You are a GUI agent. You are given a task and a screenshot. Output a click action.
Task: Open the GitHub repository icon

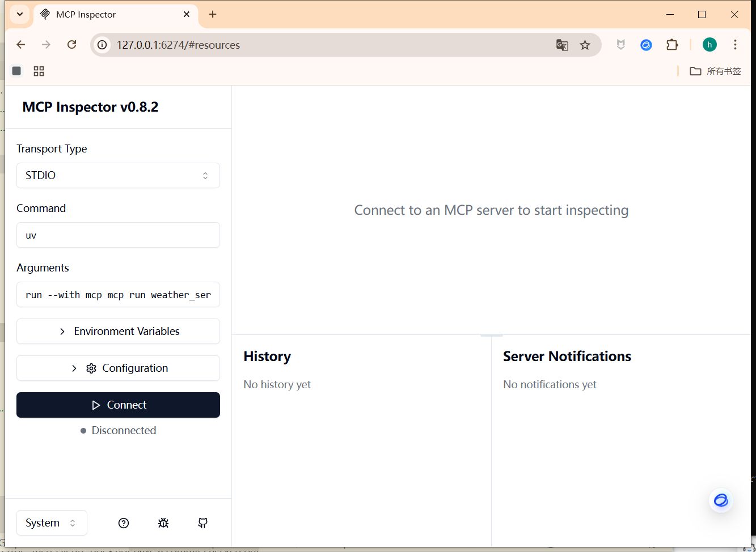click(x=202, y=523)
